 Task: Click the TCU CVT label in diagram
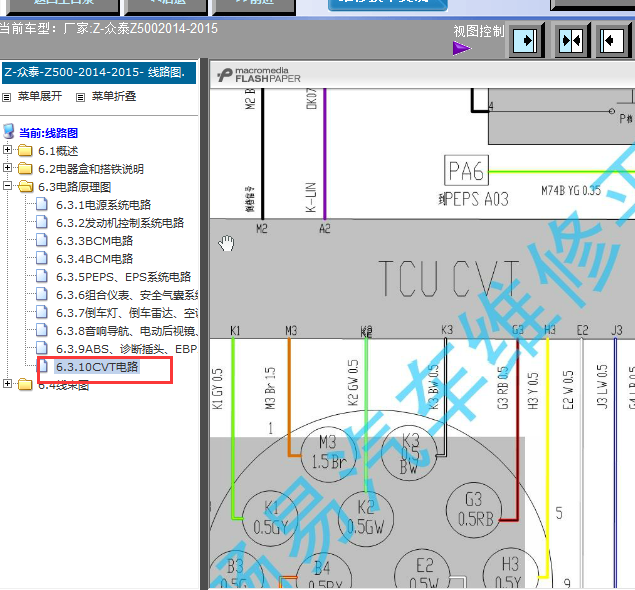click(x=449, y=279)
